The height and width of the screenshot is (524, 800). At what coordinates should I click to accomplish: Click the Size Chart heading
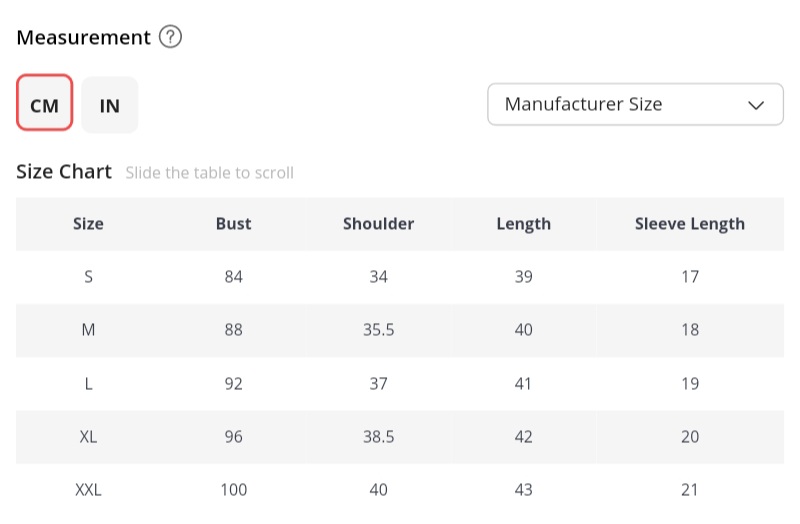click(64, 172)
